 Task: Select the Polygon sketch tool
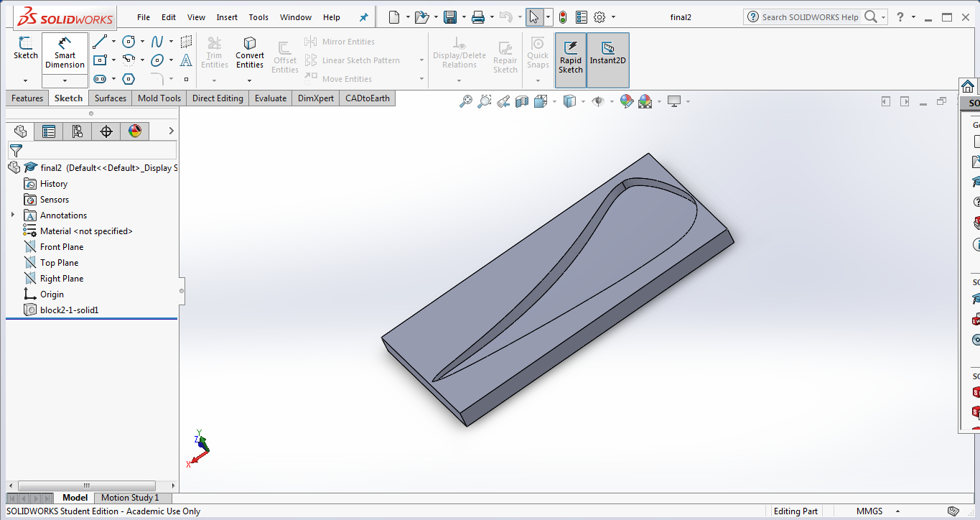pyautogui.click(x=129, y=79)
